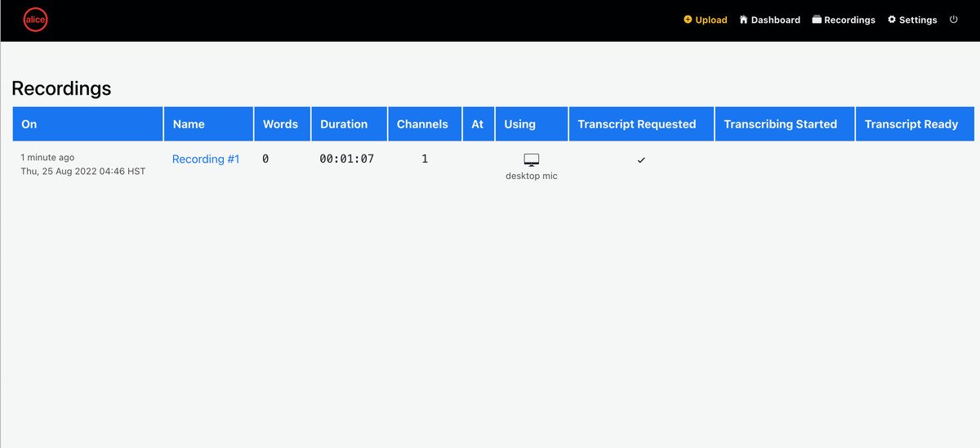The width and height of the screenshot is (980, 448).
Task: Open the Settings menu item
Action: click(x=918, y=20)
